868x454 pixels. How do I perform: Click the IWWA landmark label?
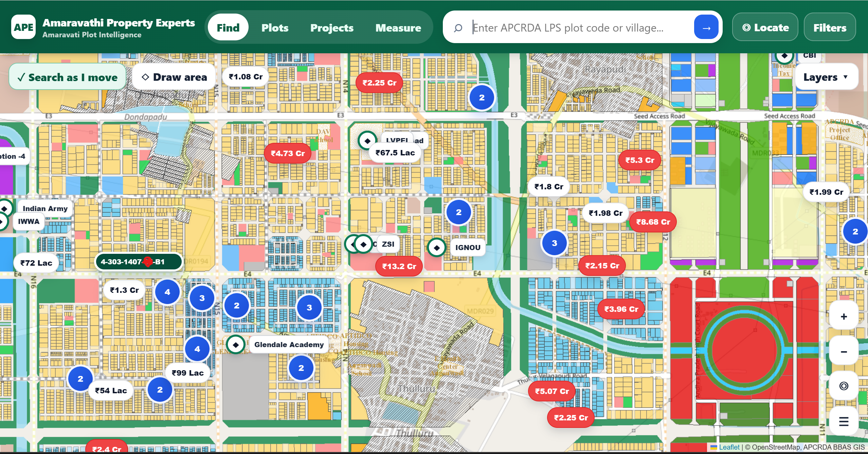29,221
